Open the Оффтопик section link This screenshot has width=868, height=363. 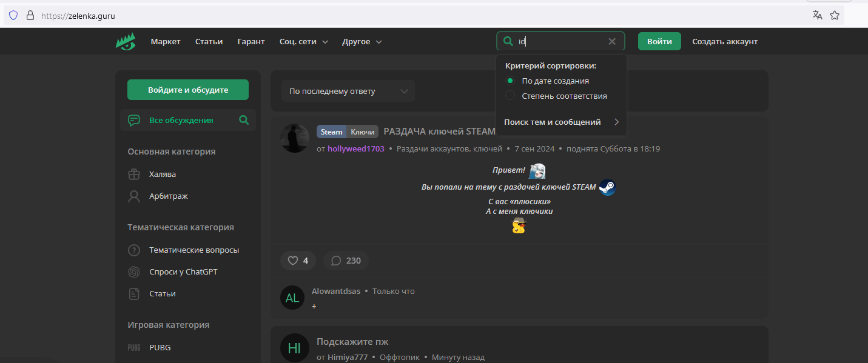pyautogui.click(x=400, y=358)
